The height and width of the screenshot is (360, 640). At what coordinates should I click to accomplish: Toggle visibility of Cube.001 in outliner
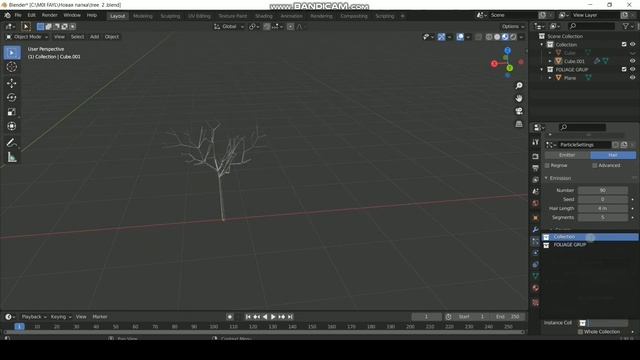[632, 61]
